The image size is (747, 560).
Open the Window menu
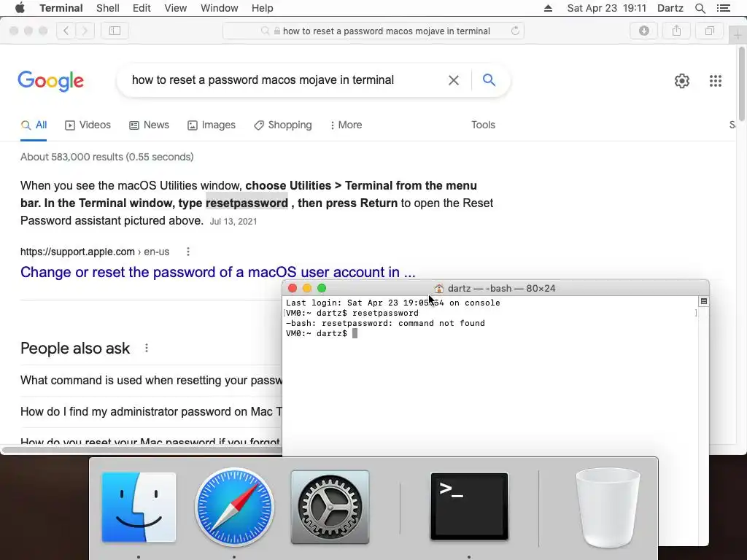(219, 8)
